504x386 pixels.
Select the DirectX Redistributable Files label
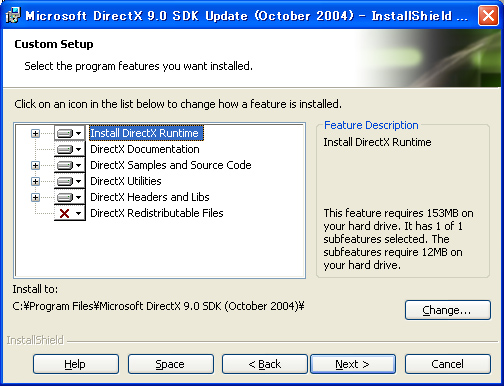coord(157,213)
